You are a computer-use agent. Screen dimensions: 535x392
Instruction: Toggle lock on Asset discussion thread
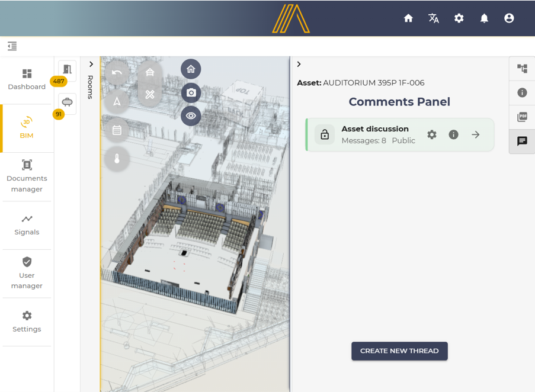point(325,135)
